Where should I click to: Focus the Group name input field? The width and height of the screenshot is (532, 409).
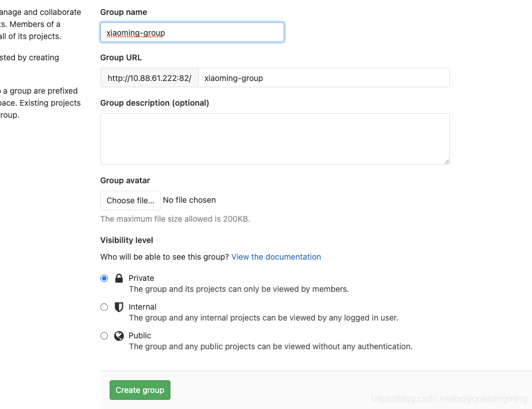(192, 32)
